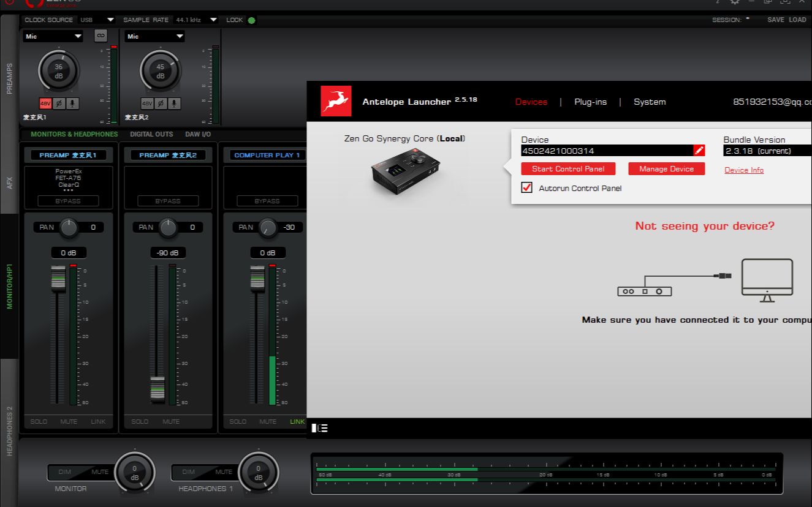The height and width of the screenshot is (507, 812).
Task: Toggle DIM on the Monitor output
Action: click(x=65, y=472)
